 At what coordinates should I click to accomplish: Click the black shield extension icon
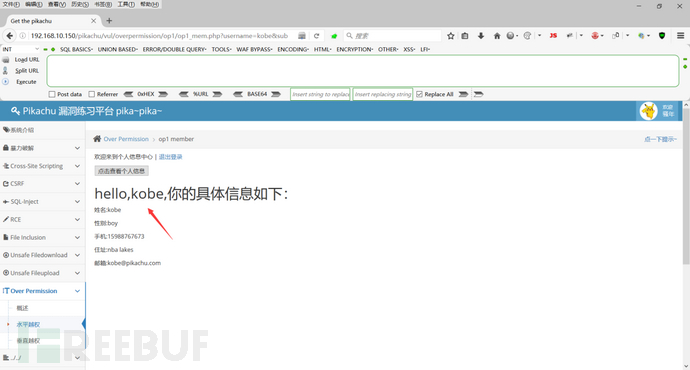(662, 36)
